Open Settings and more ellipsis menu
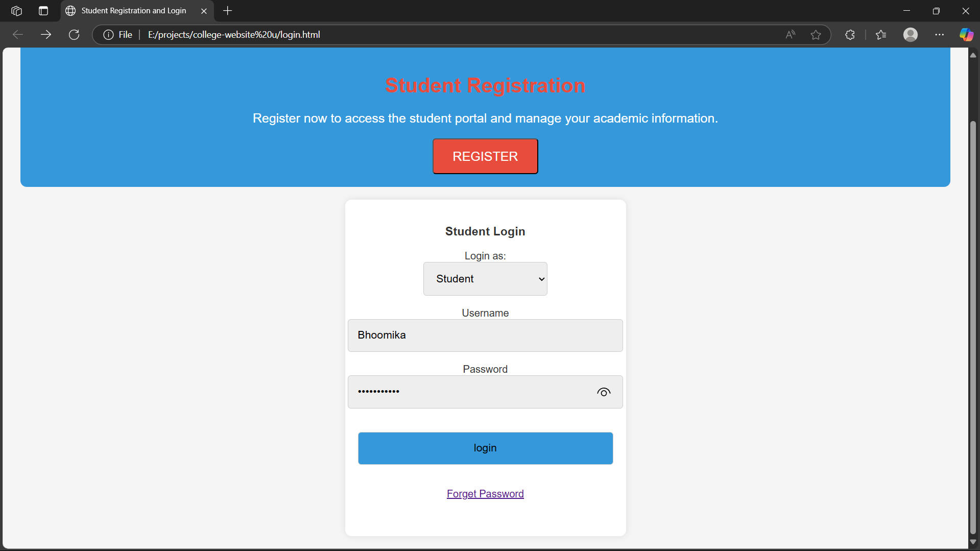 pos(939,35)
